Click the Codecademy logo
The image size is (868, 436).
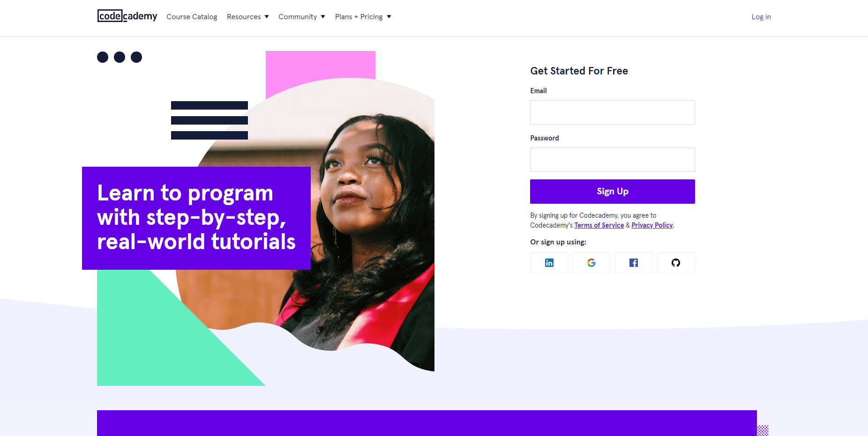(x=127, y=16)
